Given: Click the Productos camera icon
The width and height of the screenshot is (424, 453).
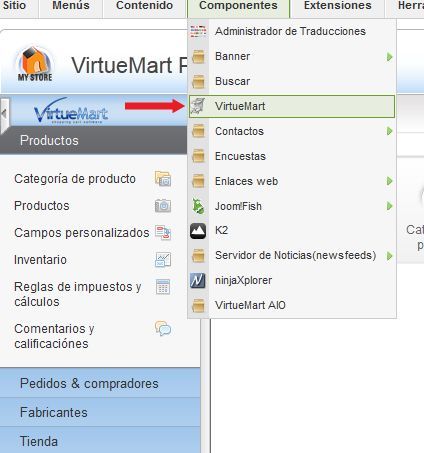Looking at the screenshot, I should [163, 206].
